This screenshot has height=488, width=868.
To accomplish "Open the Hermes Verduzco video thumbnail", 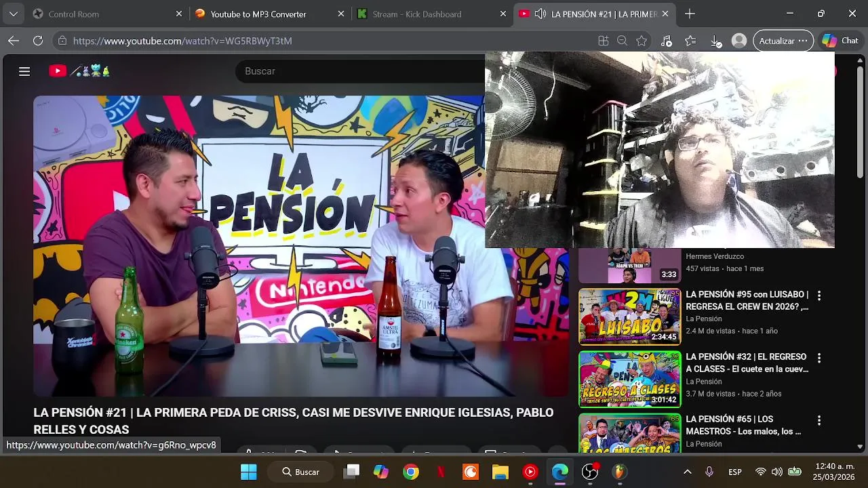I will click(x=629, y=265).
